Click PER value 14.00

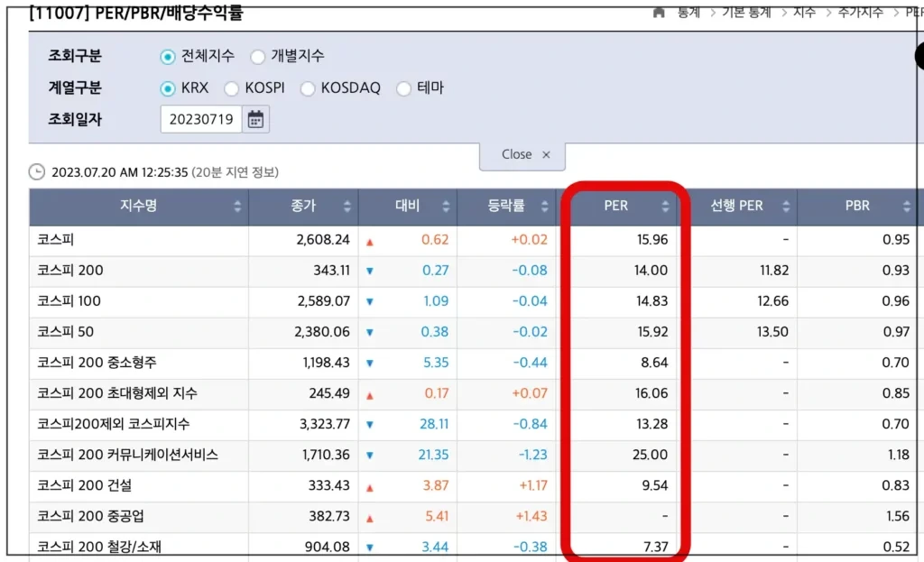(x=651, y=271)
